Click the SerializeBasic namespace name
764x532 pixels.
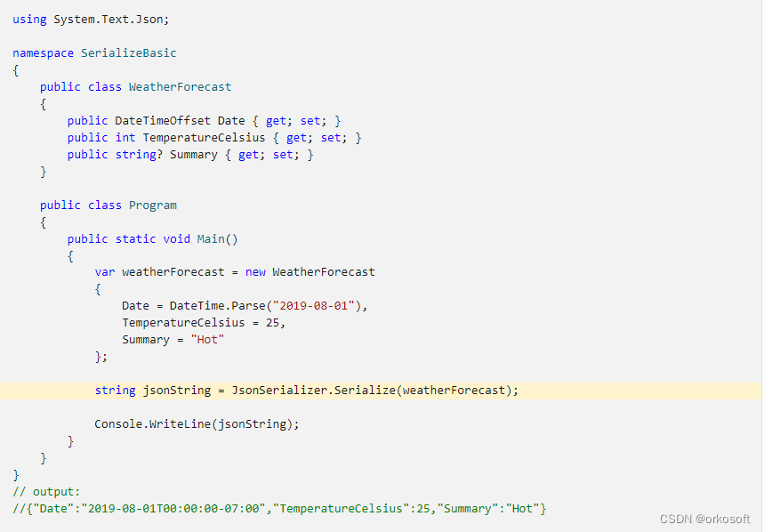[129, 53]
